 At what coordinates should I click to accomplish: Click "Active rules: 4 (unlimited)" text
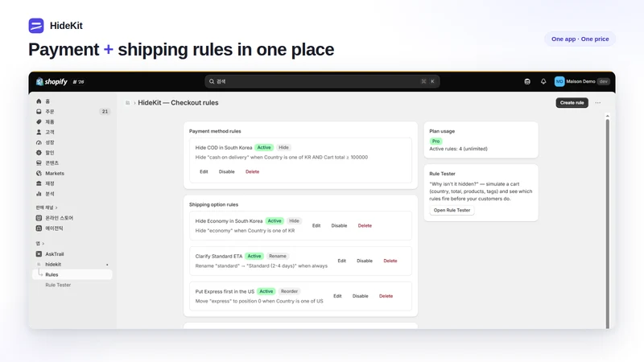(x=458, y=149)
